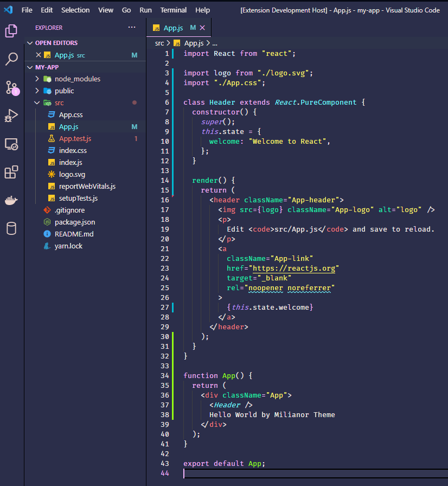Click the EXPLORER panel title

click(49, 28)
